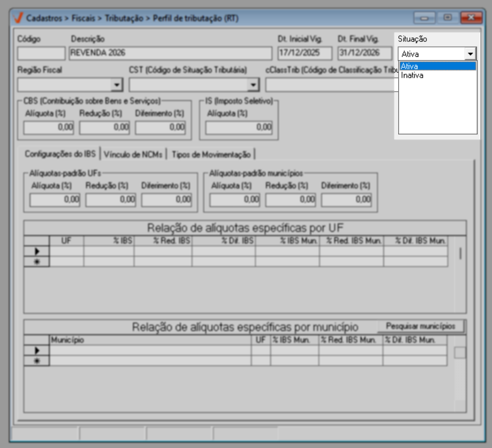Click the % Red. IBS Mun. header in UF grid

(351, 241)
